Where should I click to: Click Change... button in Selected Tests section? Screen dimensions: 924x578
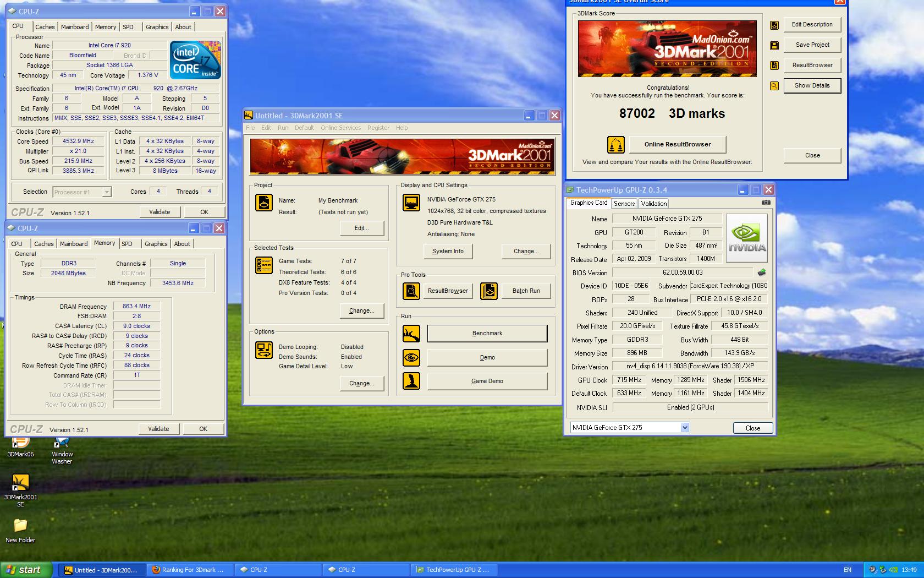point(361,311)
